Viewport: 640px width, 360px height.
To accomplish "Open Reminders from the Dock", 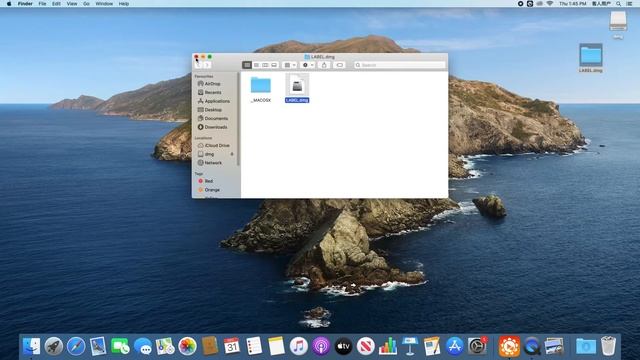I will point(254,347).
